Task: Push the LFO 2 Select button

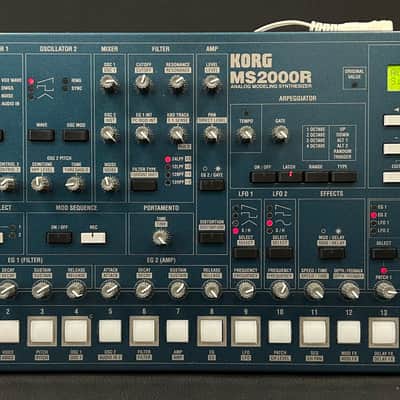Action: (280, 253)
